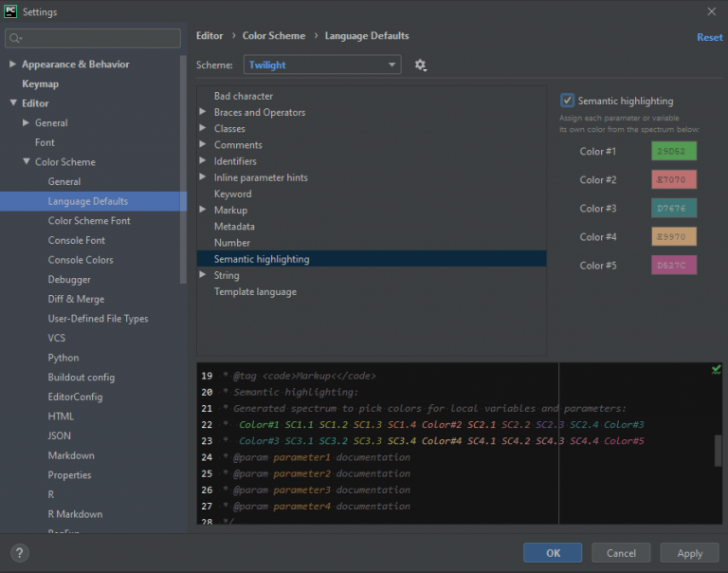
Task: Click the search magnifier icon in sidebar
Action: point(15,39)
